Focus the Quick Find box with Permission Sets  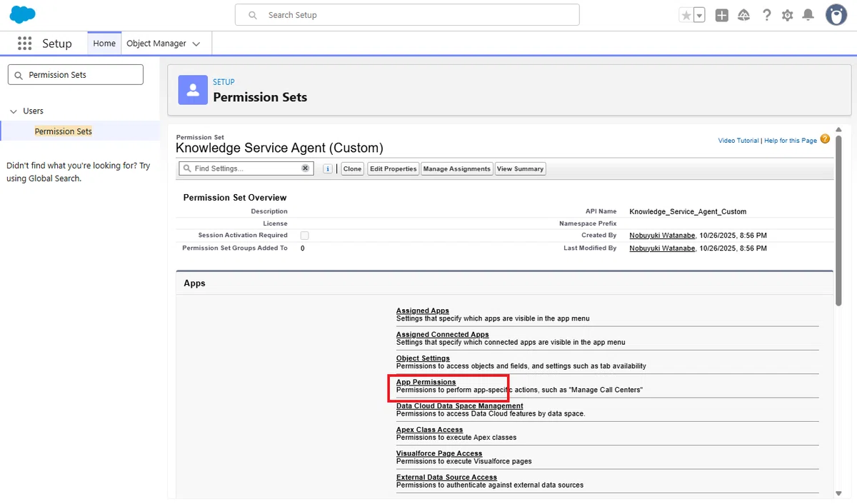[x=75, y=75]
